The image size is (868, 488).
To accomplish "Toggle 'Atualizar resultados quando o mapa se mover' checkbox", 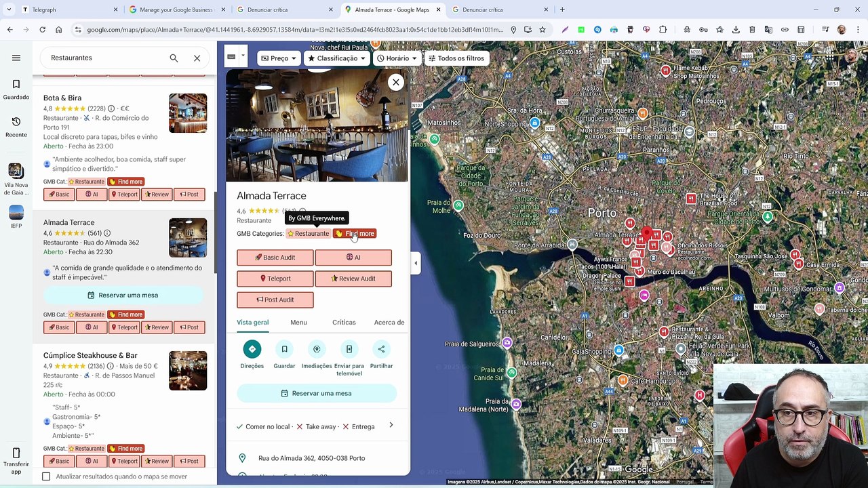I will [x=46, y=476].
